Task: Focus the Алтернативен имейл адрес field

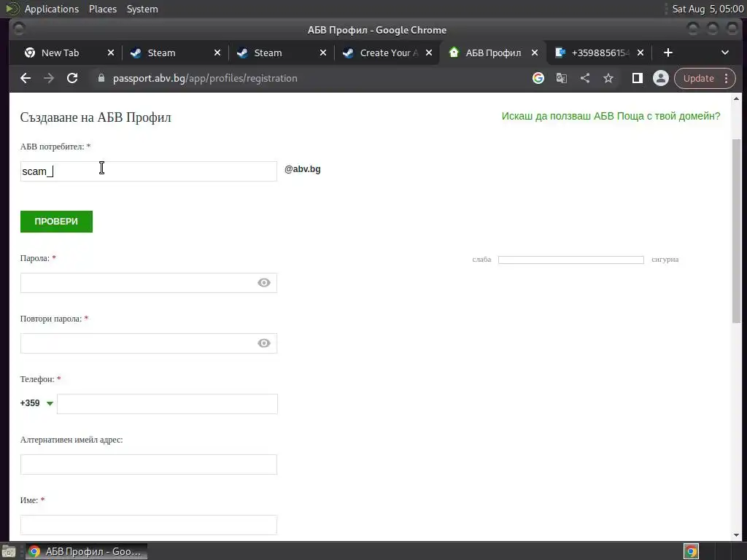Action: (149, 464)
